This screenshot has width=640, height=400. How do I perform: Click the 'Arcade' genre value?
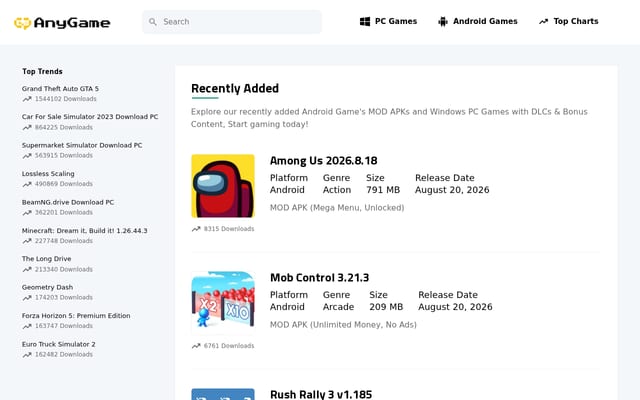pos(338,307)
